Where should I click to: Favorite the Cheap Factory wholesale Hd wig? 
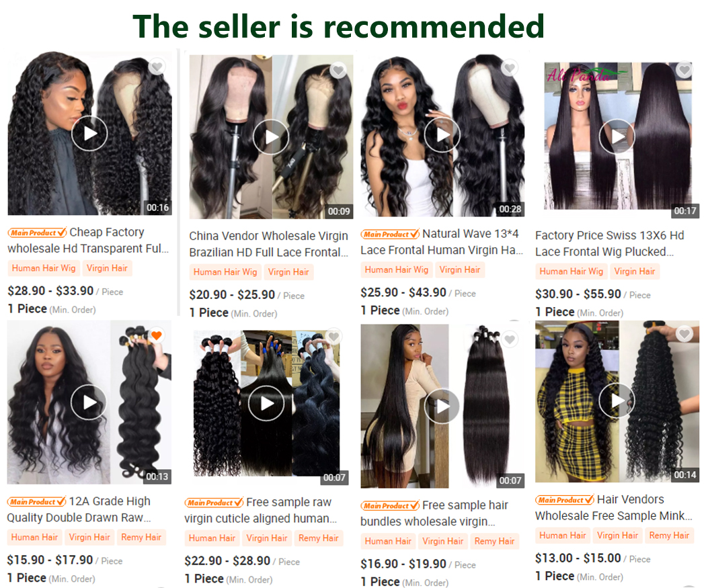tap(156, 67)
